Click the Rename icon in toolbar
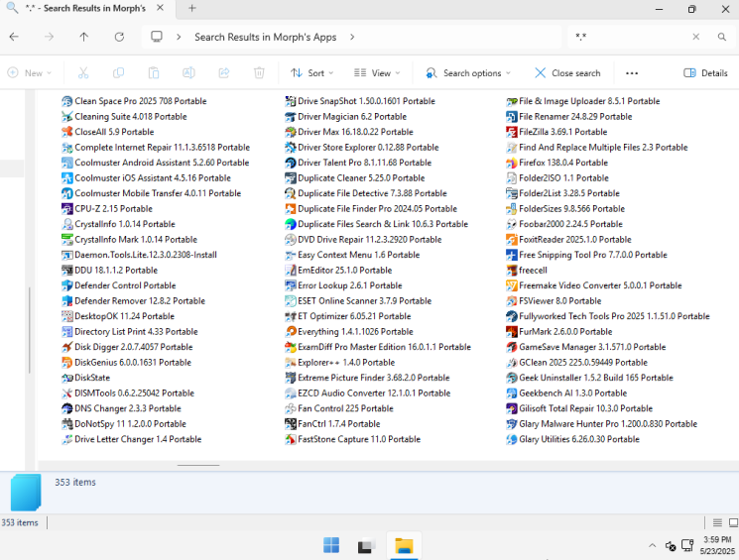Viewport: 739px width, 560px height. [188, 73]
